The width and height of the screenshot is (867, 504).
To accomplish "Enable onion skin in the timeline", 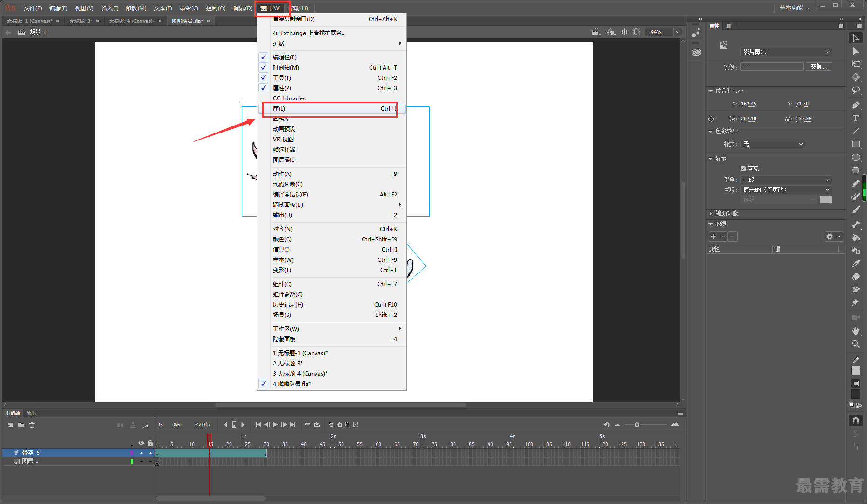I will 331,425.
